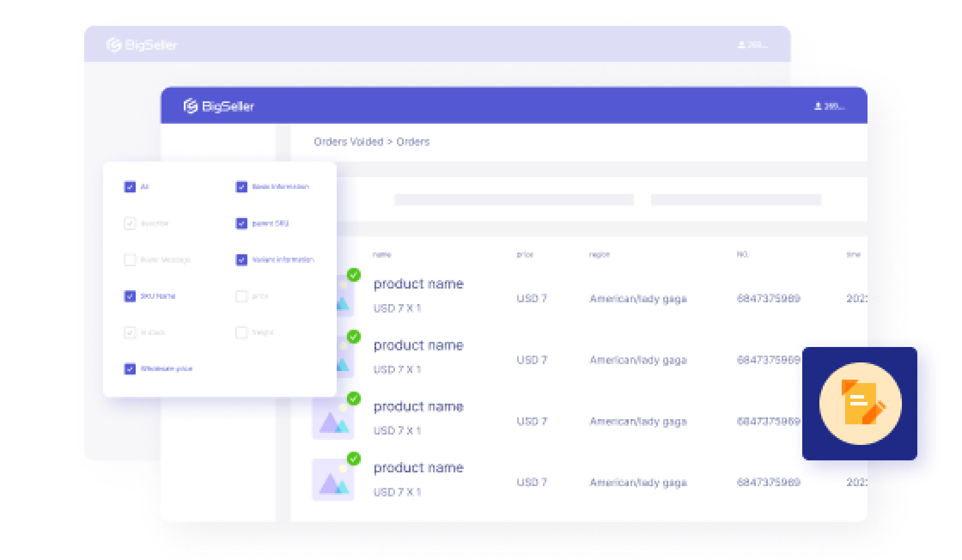Enable the freight checkbox
Image resolution: width=962 pixels, height=560 pixels.
click(241, 332)
